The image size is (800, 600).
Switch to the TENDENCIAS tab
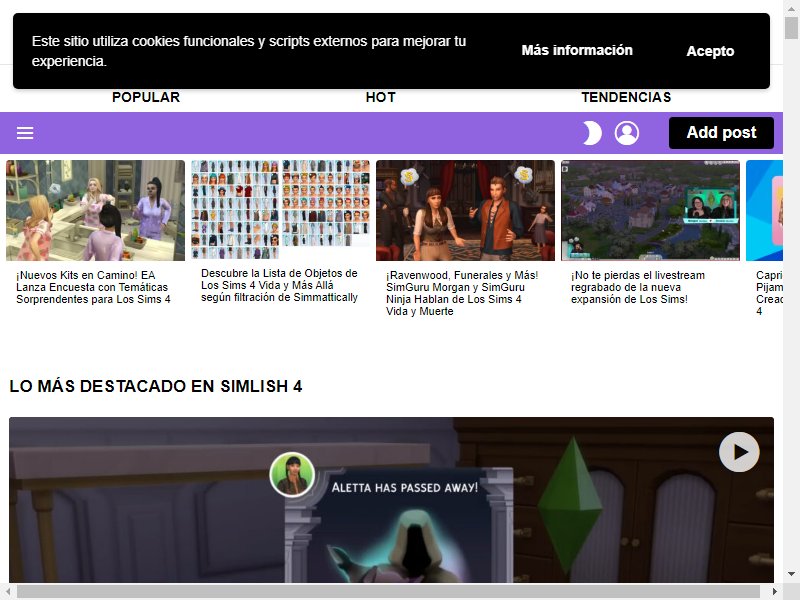click(626, 97)
